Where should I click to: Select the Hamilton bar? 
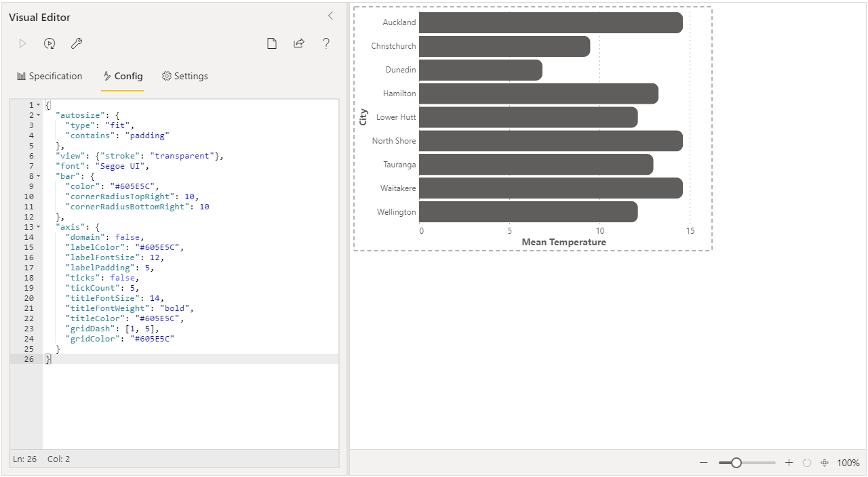click(538, 94)
